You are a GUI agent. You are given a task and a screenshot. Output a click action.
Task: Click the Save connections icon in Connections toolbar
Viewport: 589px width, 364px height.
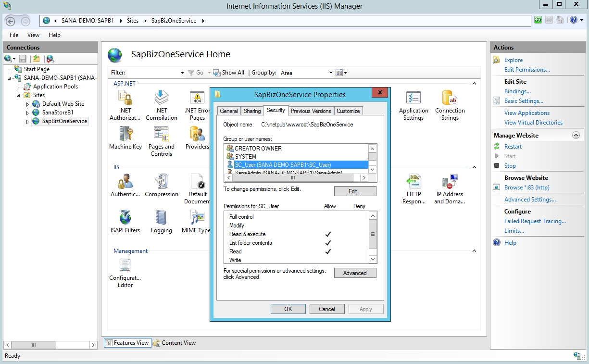click(x=23, y=59)
